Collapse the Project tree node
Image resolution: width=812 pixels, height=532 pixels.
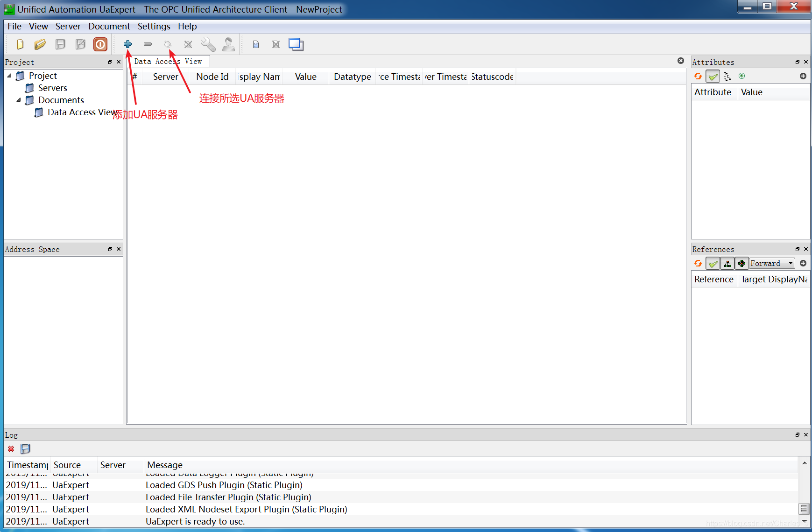pos(9,76)
